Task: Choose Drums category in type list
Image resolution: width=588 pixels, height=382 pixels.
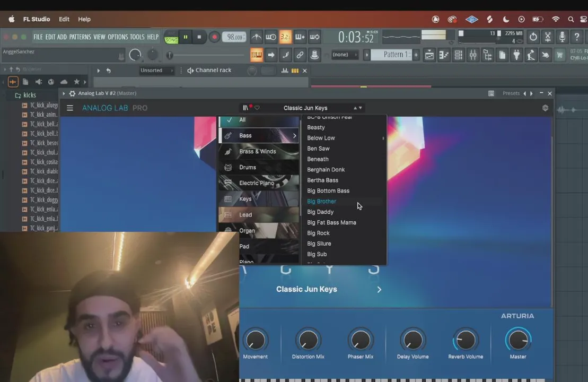Action: coord(259,167)
